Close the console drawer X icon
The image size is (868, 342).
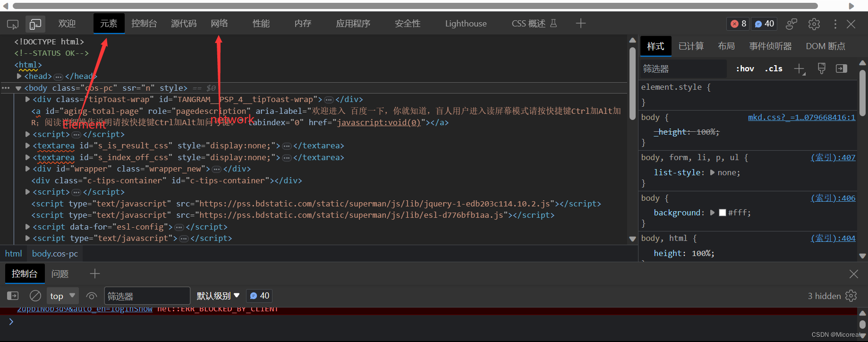(x=854, y=274)
